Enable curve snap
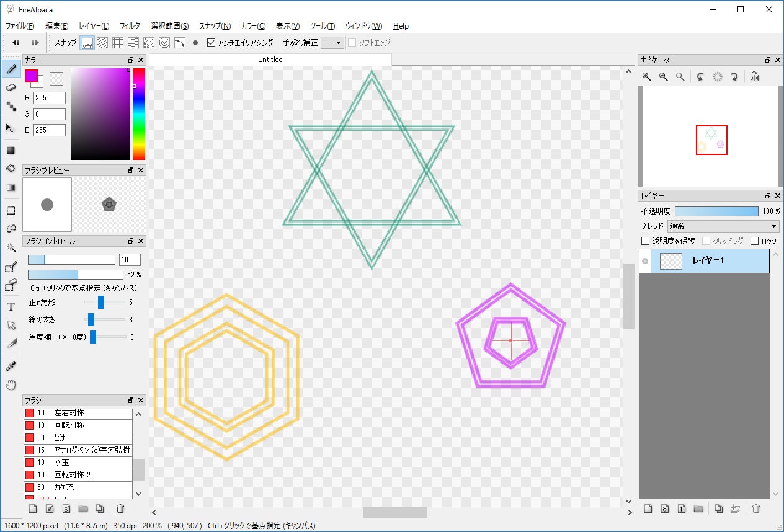Viewport: 784px width, 532px height. point(180,43)
